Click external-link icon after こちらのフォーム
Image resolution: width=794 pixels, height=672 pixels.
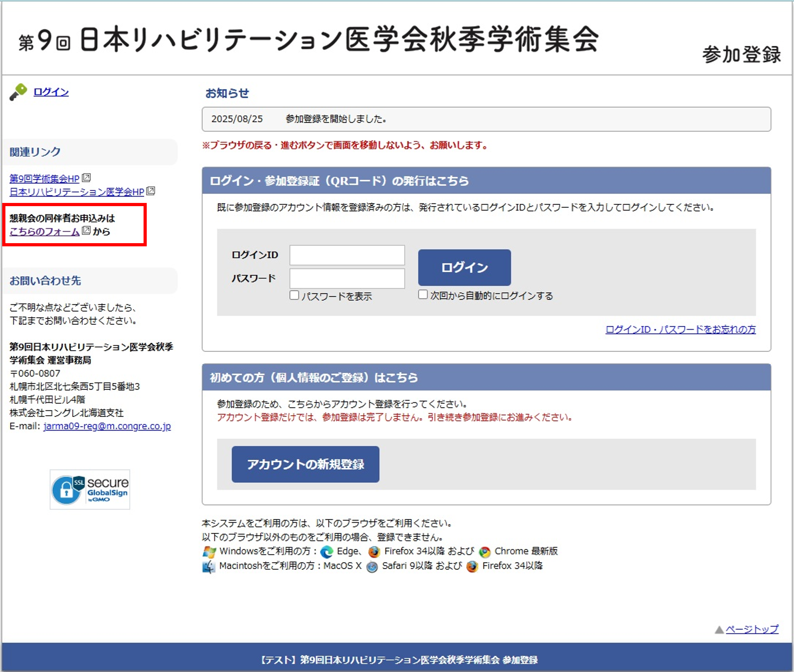(86, 230)
